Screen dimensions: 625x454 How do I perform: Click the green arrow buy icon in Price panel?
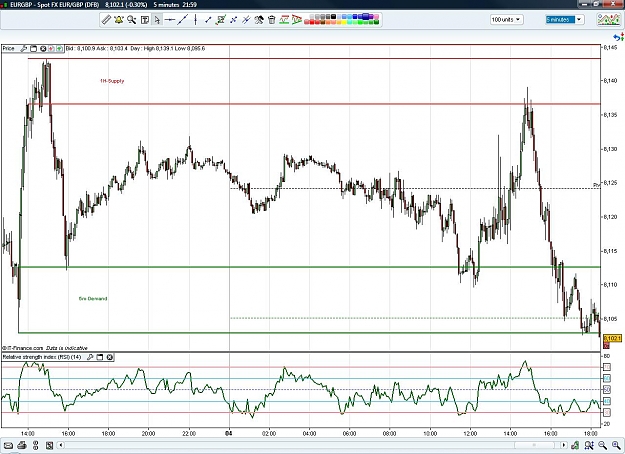tap(59, 49)
